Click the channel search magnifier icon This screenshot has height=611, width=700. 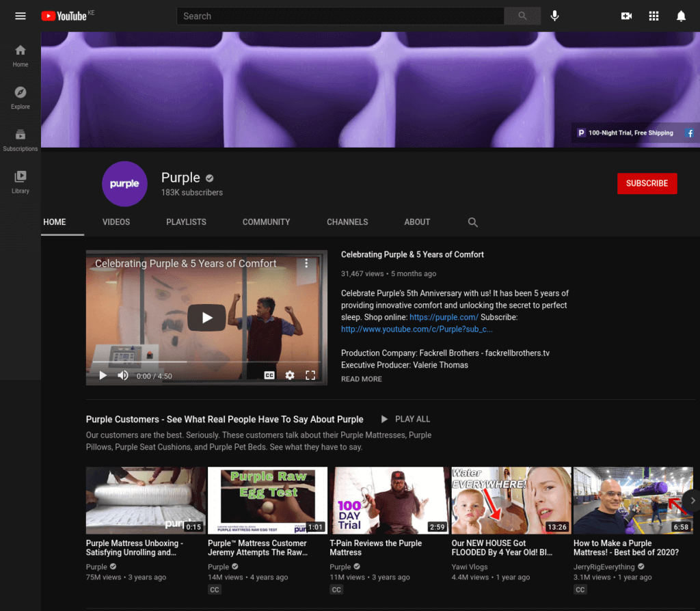pos(473,222)
